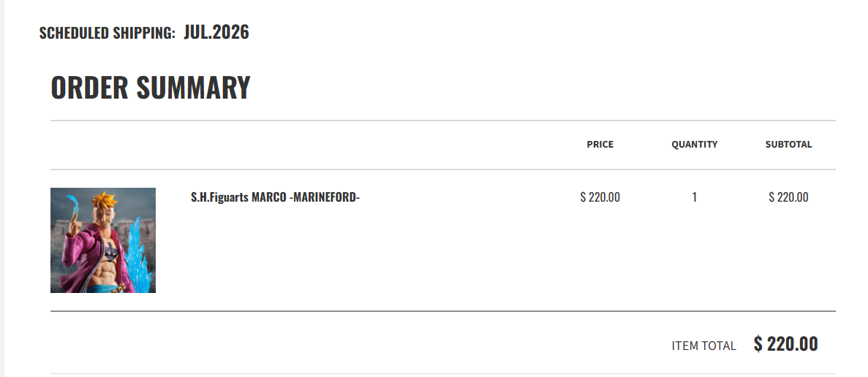Click the ITEM TOTAL label

(x=703, y=346)
